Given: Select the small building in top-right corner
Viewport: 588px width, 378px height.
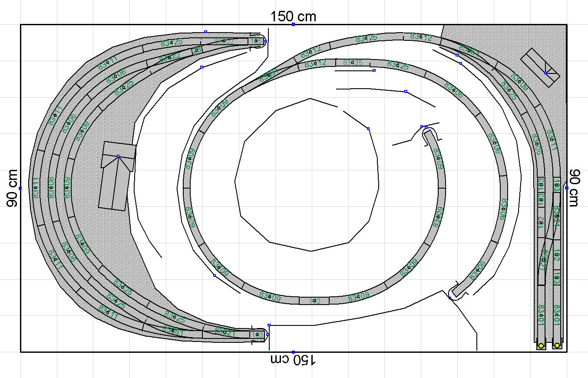Looking at the screenshot, I should pos(541,68).
